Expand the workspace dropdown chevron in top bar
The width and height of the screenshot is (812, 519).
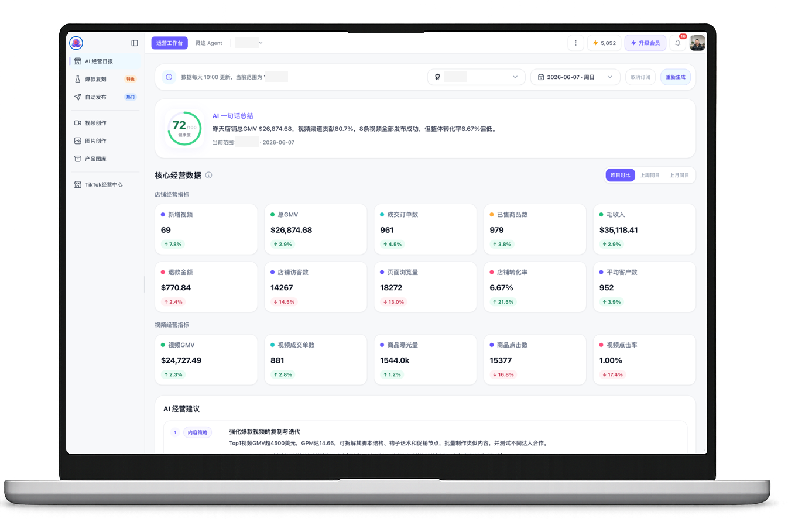(x=261, y=43)
